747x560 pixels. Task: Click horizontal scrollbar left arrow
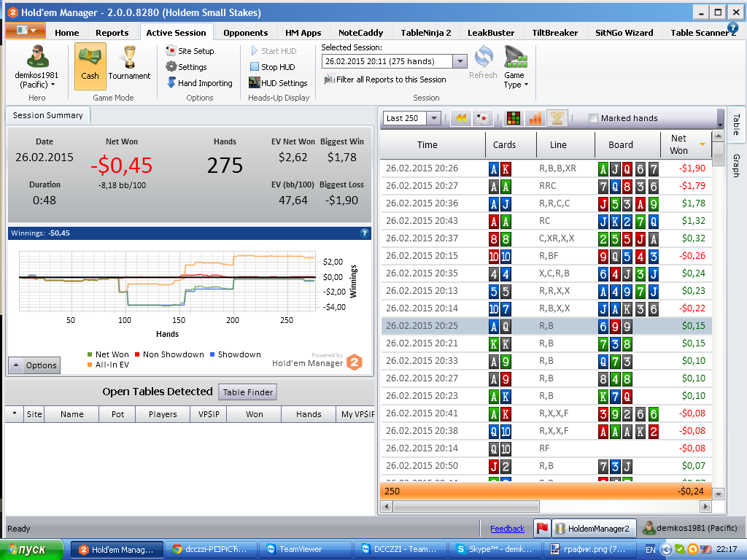pyautogui.click(x=387, y=506)
